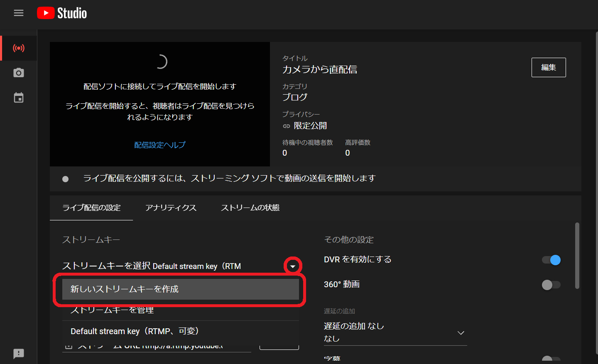Click the stream status indicator dot
This screenshot has height=364, width=598.
(x=65, y=179)
